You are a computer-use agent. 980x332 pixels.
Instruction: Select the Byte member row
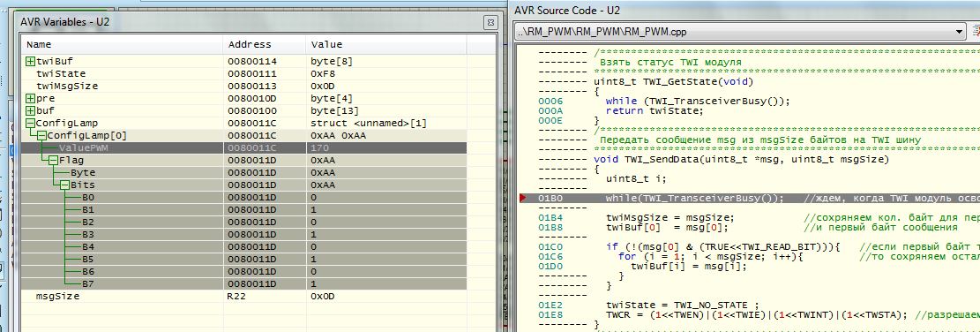(x=243, y=172)
